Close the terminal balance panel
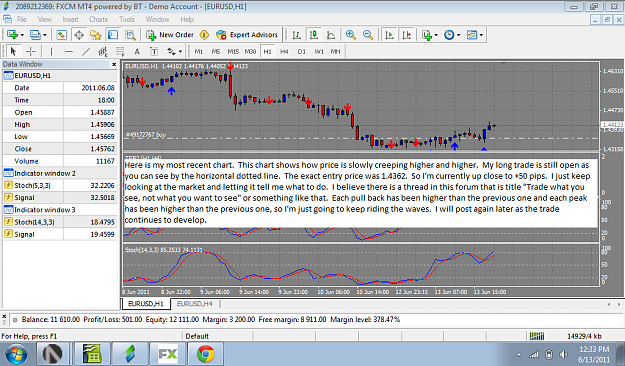Image resolution: width=625 pixels, height=366 pixels. coord(4,317)
